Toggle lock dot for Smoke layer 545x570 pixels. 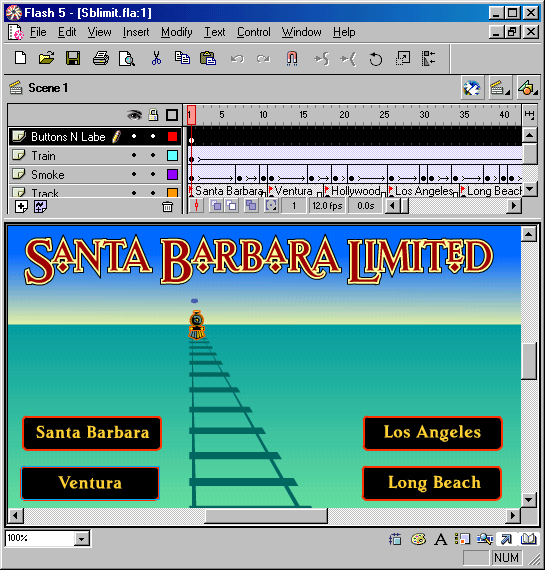(153, 174)
